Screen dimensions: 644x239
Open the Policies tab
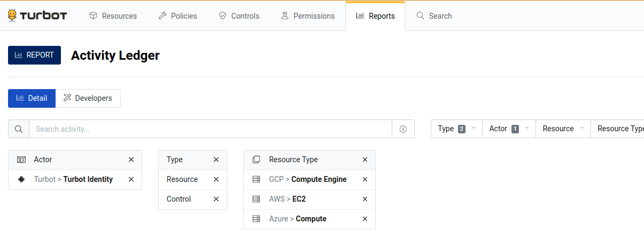(x=178, y=16)
